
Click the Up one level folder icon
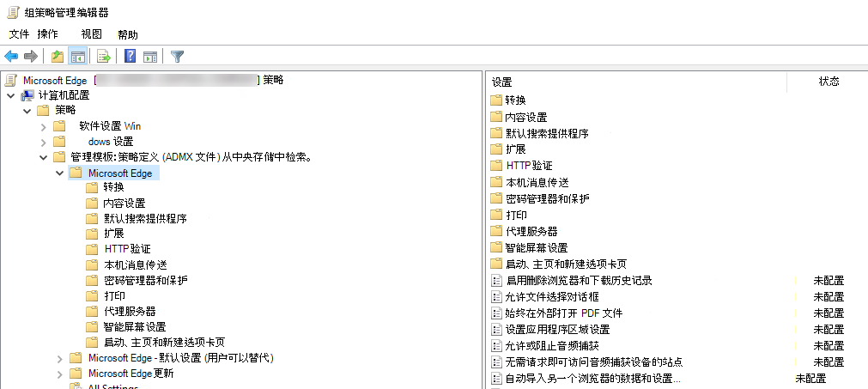(57, 56)
